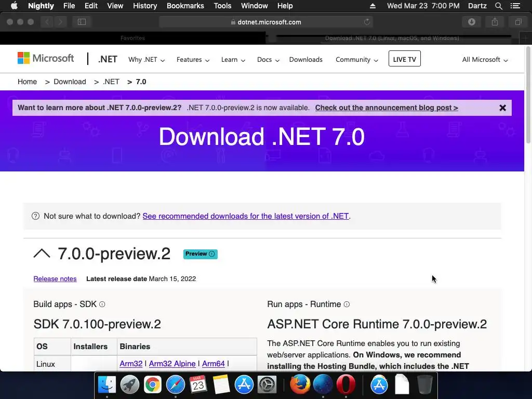Viewport: 532px width, 399px height.
Task: Open the Window menu
Action: click(255, 6)
